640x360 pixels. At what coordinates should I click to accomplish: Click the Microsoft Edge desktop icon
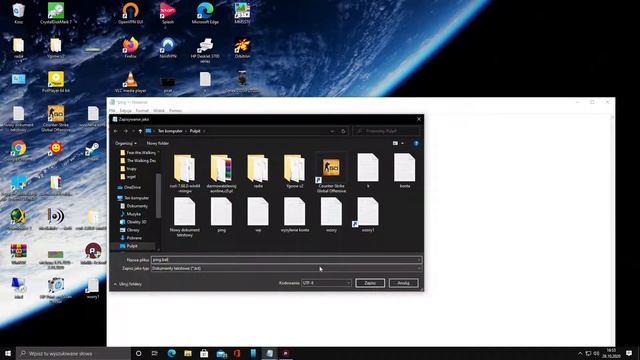(205, 13)
